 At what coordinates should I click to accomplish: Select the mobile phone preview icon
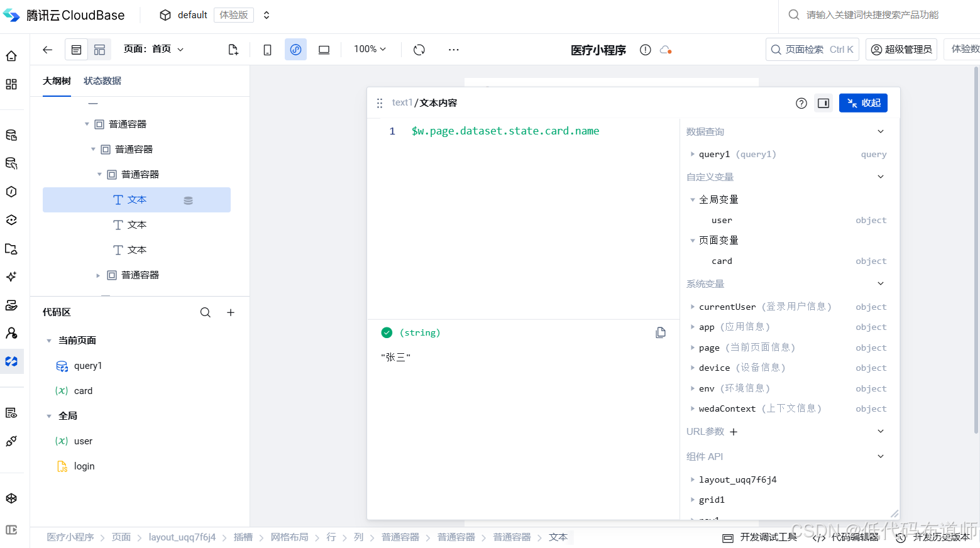coord(267,49)
